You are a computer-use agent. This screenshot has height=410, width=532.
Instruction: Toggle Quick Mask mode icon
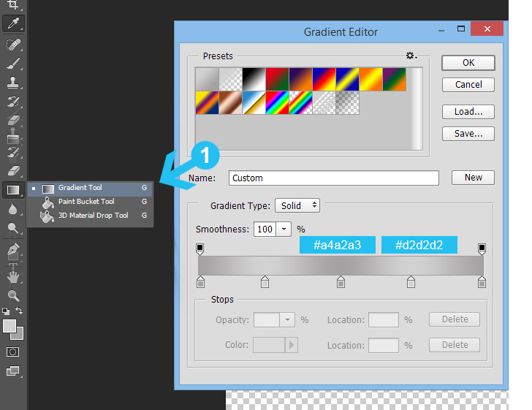pos(13,352)
